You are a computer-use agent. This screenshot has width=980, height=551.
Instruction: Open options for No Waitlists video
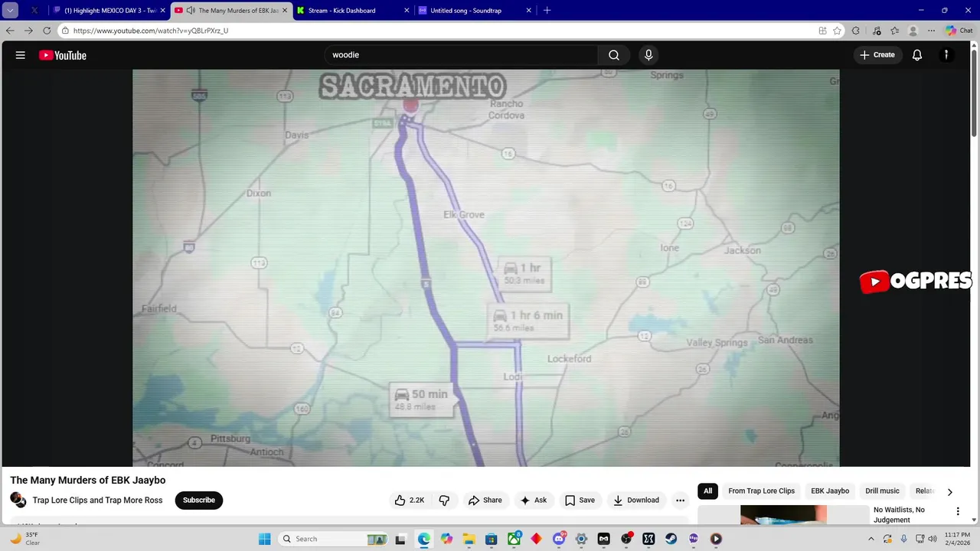pyautogui.click(x=957, y=511)
